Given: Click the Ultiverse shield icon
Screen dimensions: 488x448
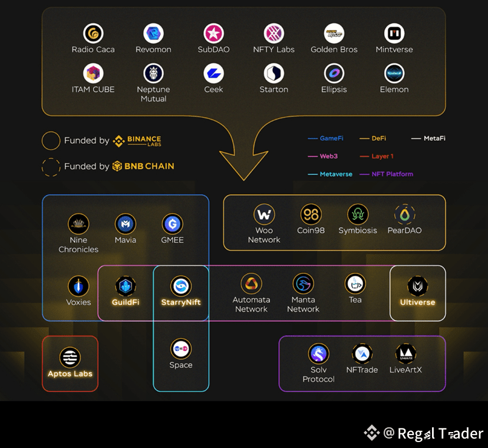Looking at the screenshot, I should click(x=417, y=286).
